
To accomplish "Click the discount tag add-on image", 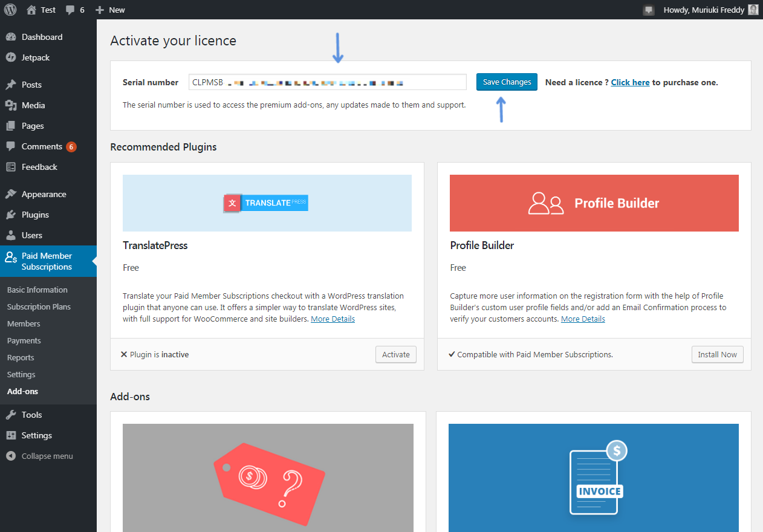I will (268, 478).
